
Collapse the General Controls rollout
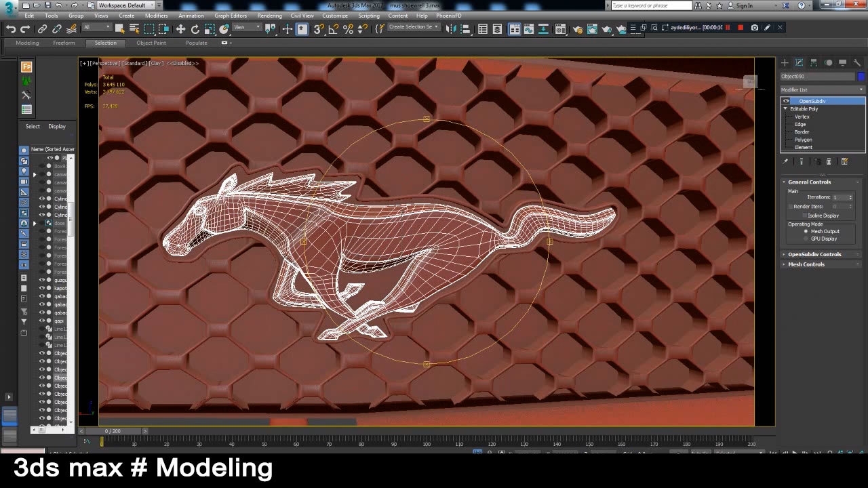click(784, 182)
